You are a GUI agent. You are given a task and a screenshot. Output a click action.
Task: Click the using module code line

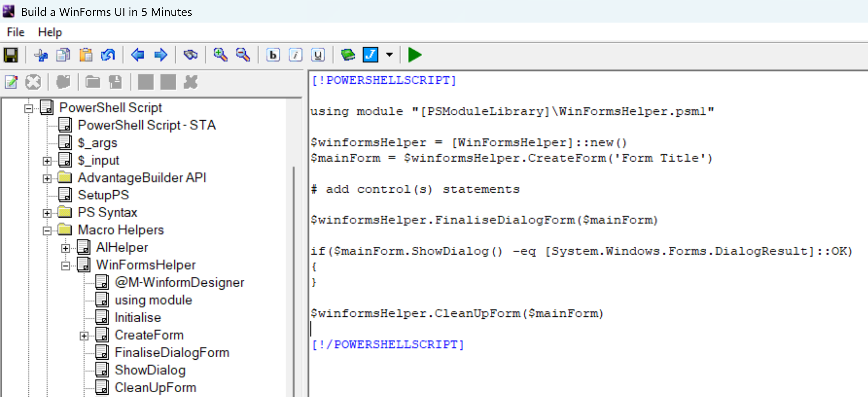pyautogui.click(x=512, y=111)
